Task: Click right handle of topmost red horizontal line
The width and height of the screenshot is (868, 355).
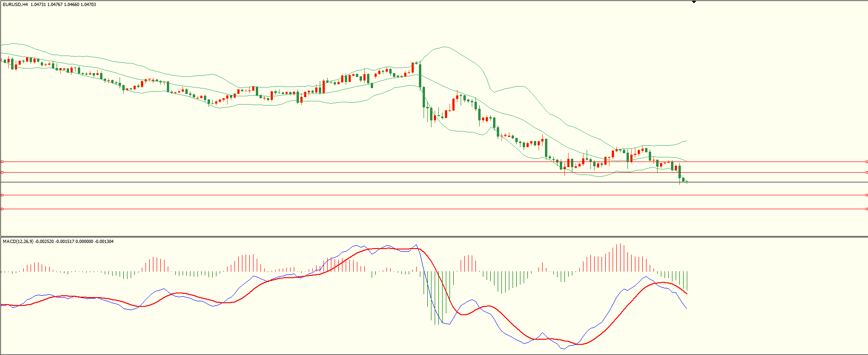Action: pyautogui.click(x=866, y=162)
